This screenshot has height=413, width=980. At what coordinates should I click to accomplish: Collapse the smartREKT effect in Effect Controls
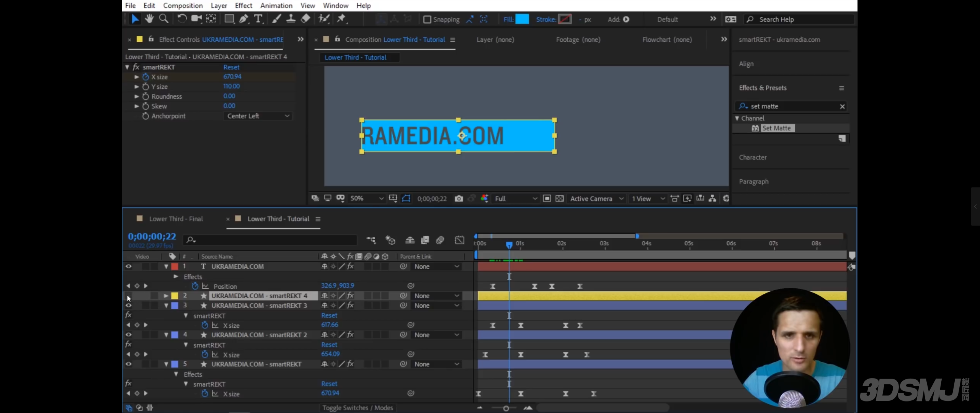(x=127, y=67)
